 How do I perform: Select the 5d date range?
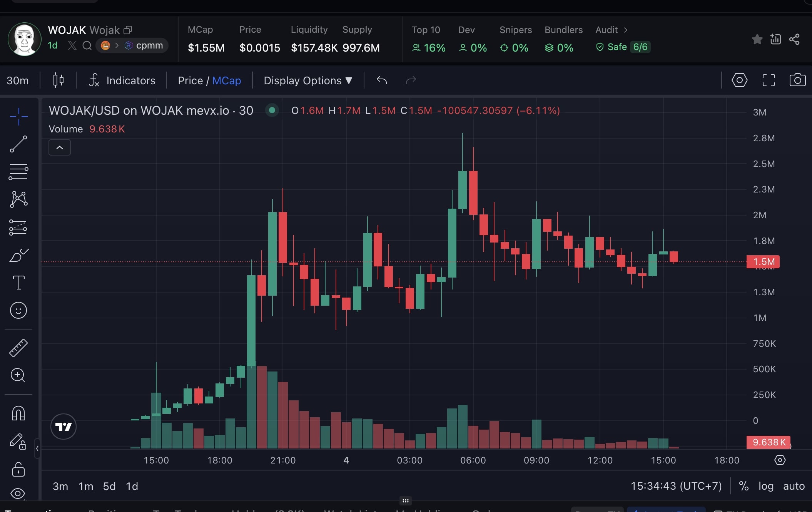109,486
